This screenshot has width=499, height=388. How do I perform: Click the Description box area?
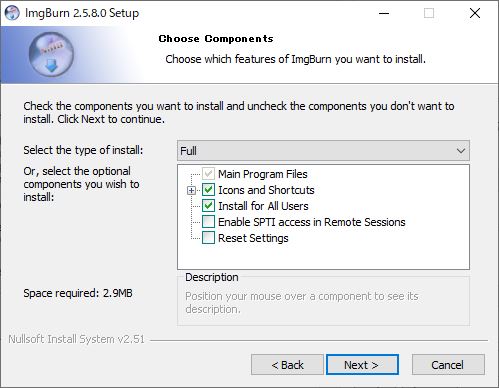pyautogui.click(x=323, y=300)
